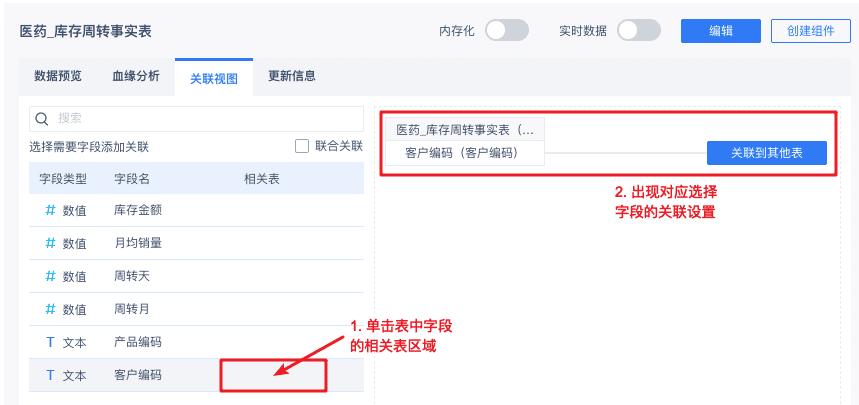Click the text icon beside 客户编码
859x405 pixels.
(50, 375)
